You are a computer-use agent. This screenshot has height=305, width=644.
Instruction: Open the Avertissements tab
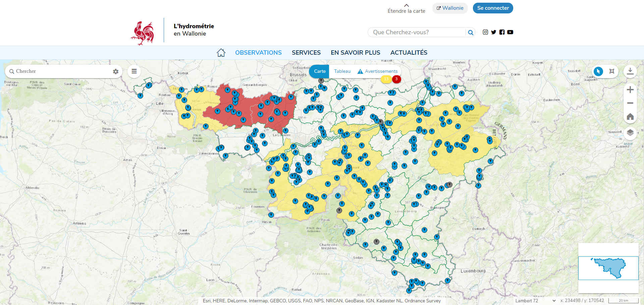[x=381, y=71]
